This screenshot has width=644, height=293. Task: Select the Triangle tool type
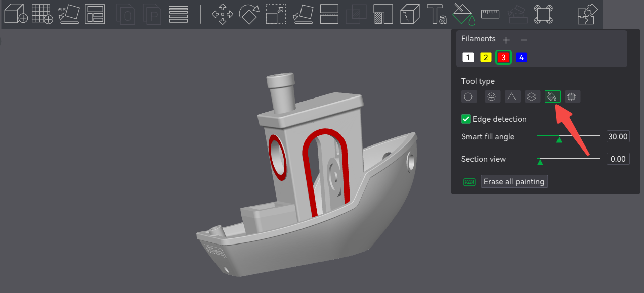[x=512, y=96]
